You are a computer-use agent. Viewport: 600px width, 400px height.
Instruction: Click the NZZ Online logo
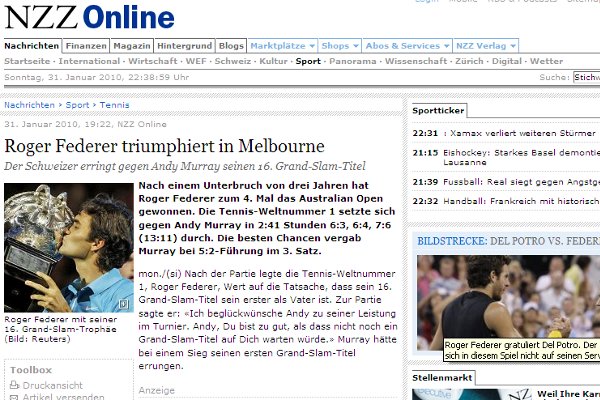pos(88,17)
